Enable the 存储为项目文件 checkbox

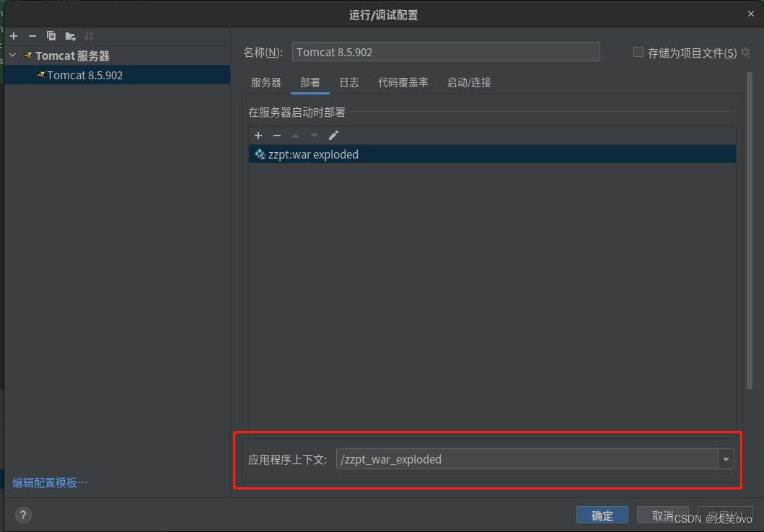[x=638, y=51]
